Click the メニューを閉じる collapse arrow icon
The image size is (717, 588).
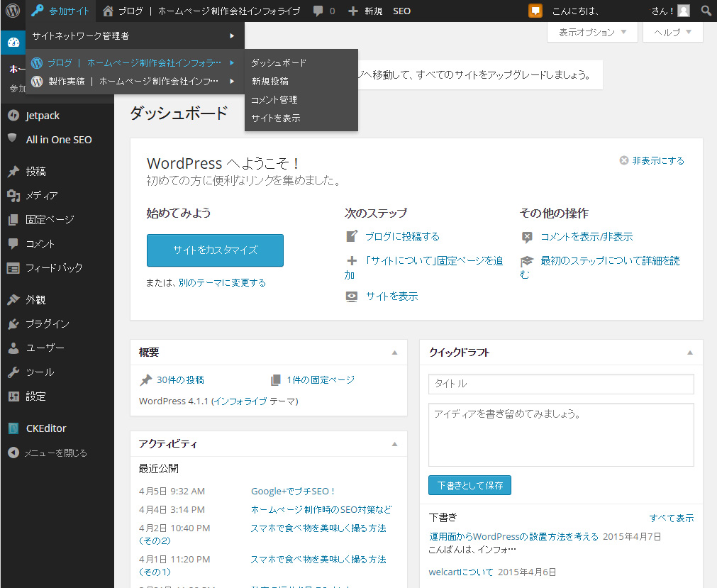[x=13, y=453]
